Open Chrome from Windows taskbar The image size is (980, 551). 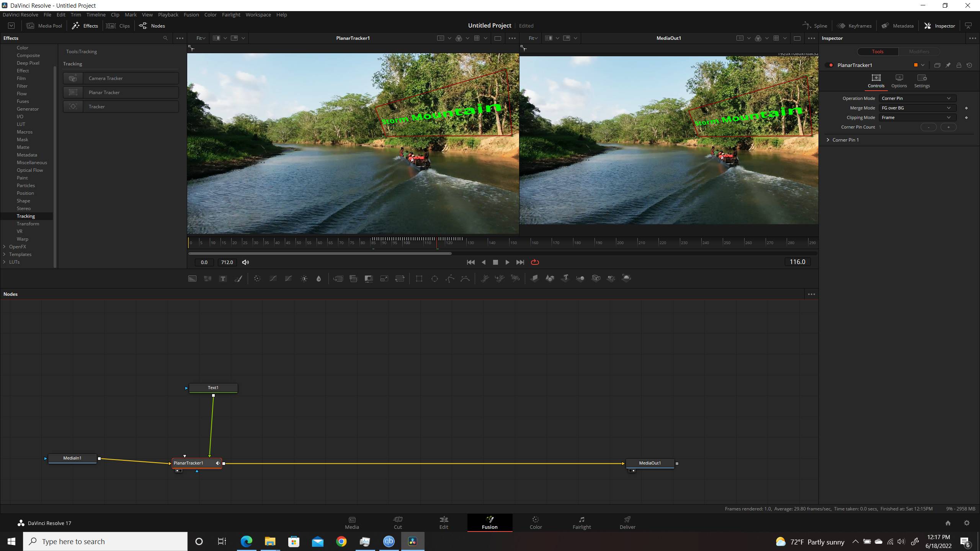(x=341, y=541)
